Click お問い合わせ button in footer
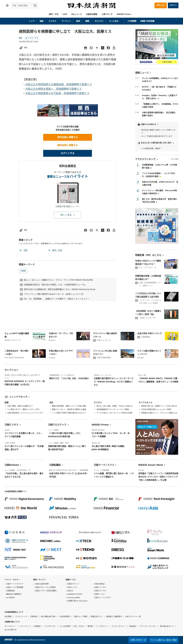Image resolution: width=183 pixels, height=644 pixels. point(138,640)
